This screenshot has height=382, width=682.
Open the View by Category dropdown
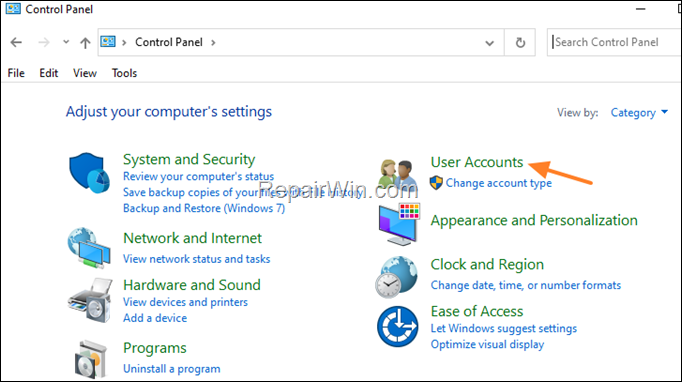click(x=639, y=113)
